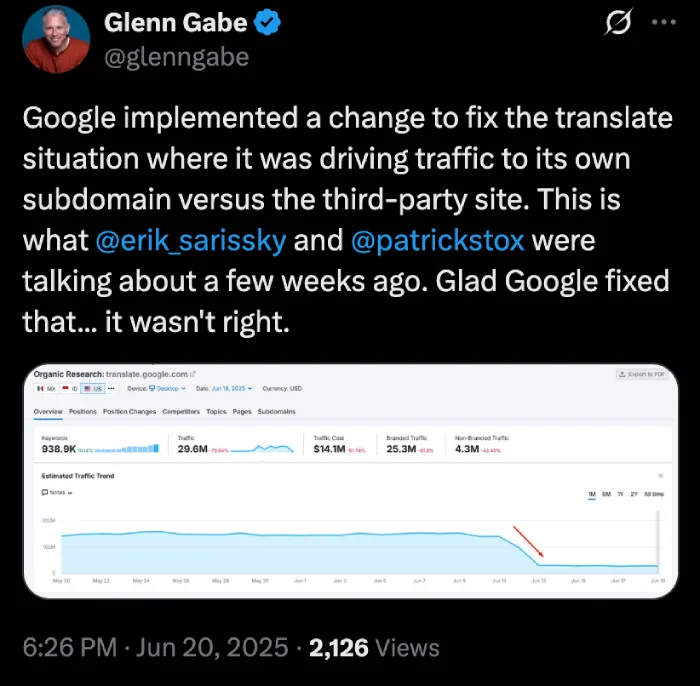Click Glenn Gabe's profile avatar
Viewport: 700px width, 686px height.
[x=56, y=39]
